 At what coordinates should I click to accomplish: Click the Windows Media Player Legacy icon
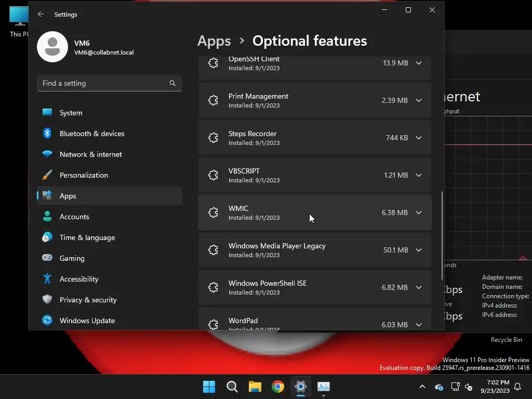213,250
